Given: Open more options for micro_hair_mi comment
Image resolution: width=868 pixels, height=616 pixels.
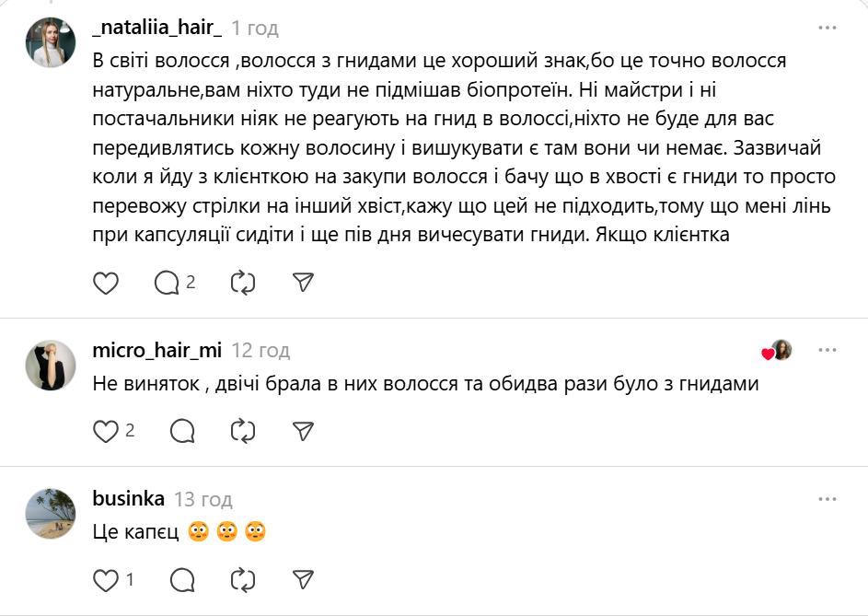Looking at the screenshot, I should pos(827,350).
